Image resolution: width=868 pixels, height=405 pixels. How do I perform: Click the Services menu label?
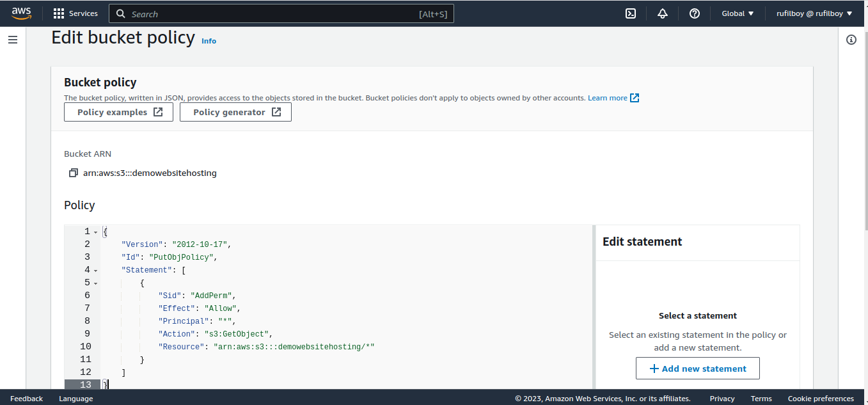coord(84,13)
